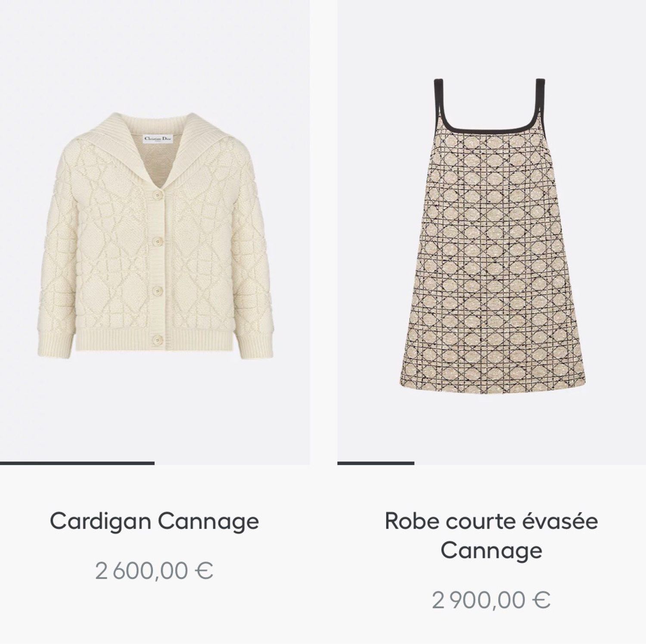The image size is (646, 644).
Task: Click the Cardigan Cannage title link
Action: pos(155,521)
